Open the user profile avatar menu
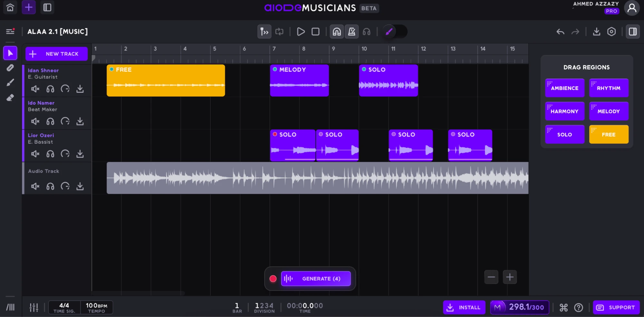644x317 pixels. 632,8
